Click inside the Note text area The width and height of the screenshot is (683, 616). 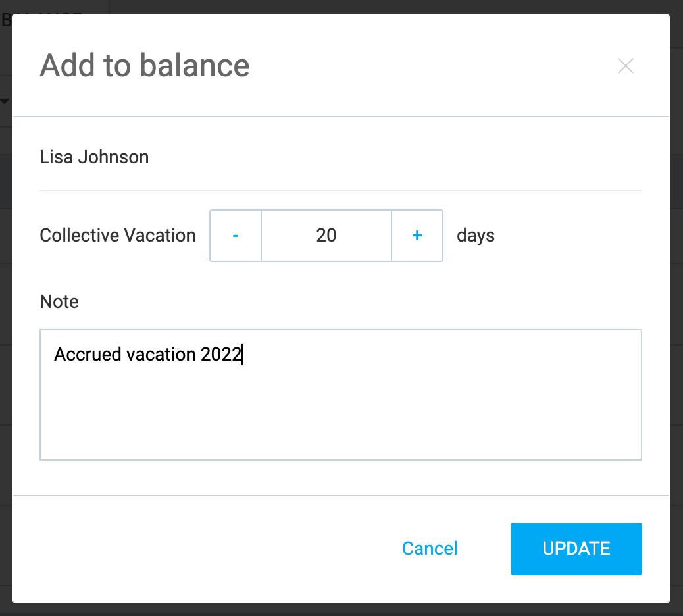[x=341, y=395]
